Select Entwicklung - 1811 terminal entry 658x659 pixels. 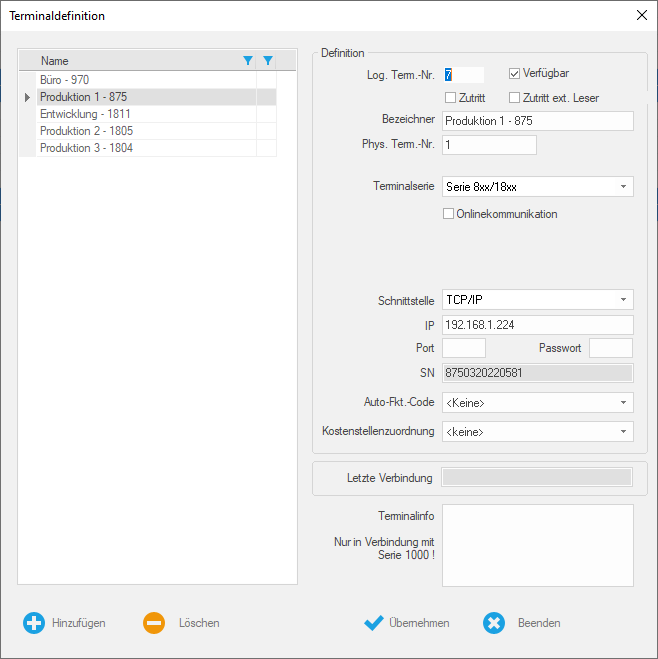click(85, 114)
